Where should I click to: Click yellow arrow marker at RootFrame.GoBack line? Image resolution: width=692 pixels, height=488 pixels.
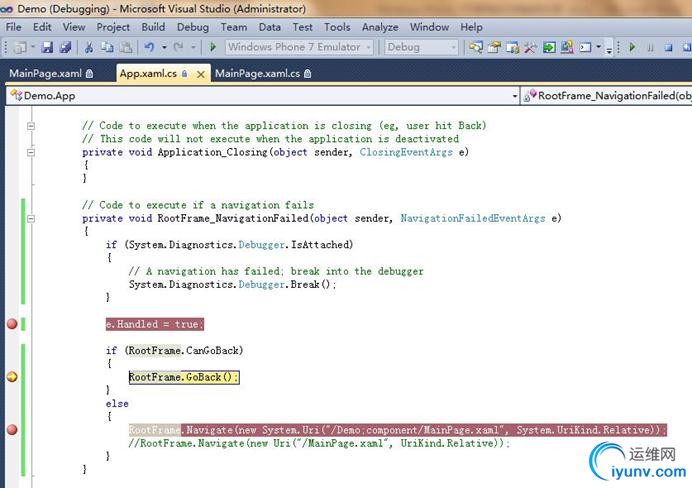click(12, 377)
